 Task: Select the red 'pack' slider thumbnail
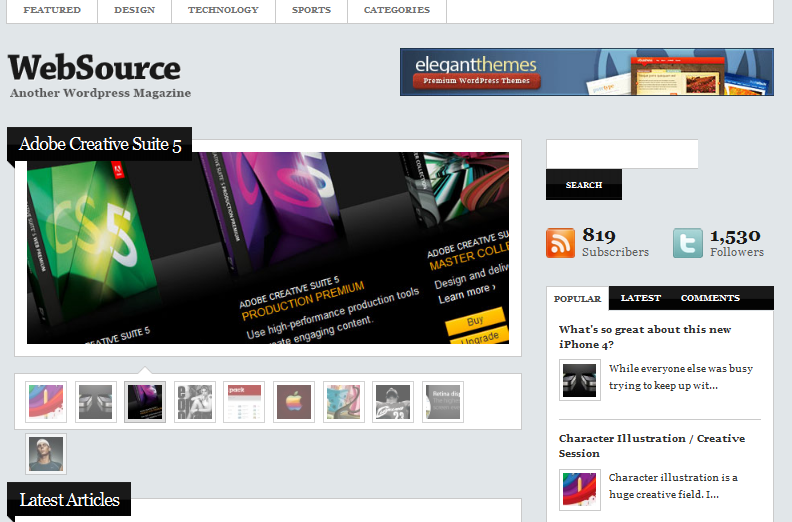pyautogui.click(x=244, y=402)
